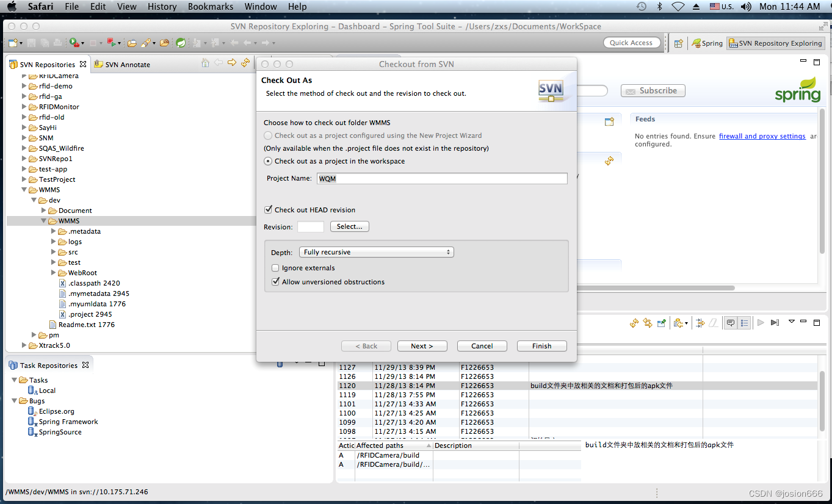
Task: Collapse the Tasks category
Action: click(x=15, y=380)
